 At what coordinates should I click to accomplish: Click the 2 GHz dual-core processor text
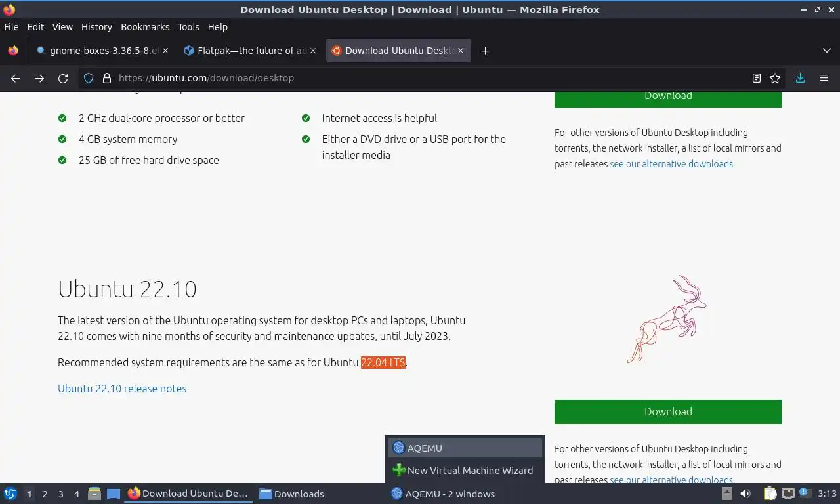pyautogui.click(x=161, y=118)
